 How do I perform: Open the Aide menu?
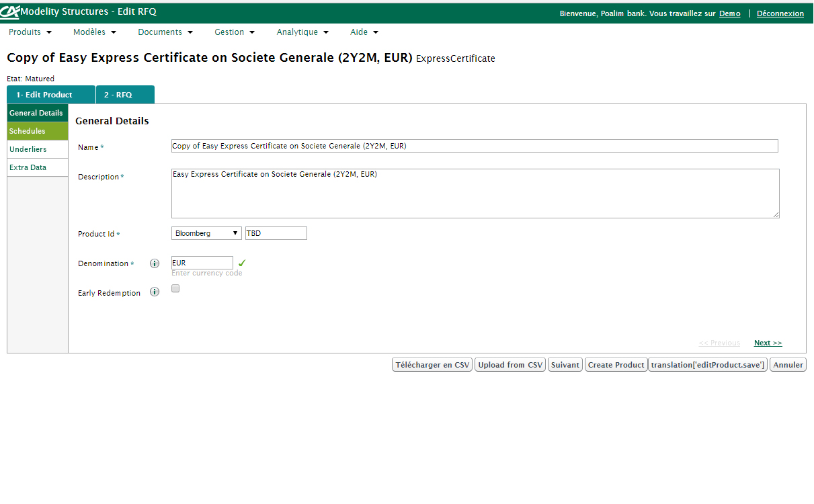point(364,32)
